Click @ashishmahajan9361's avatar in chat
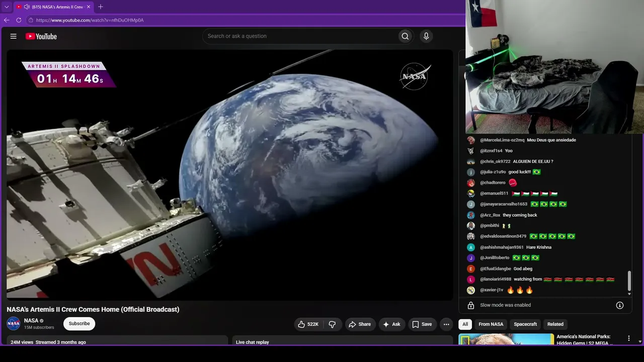 [x=471, y=247]
